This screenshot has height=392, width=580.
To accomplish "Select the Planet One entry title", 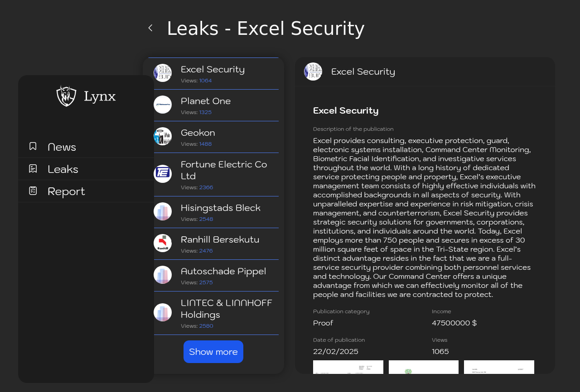I will click(206, 101).
